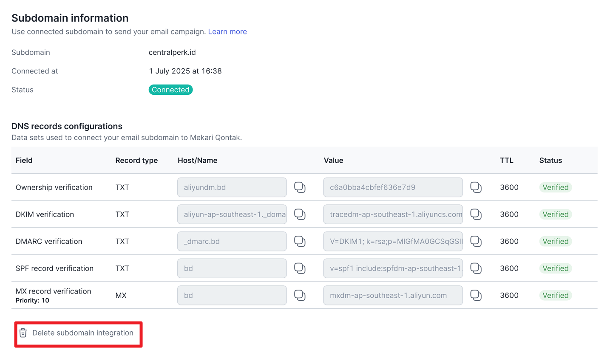This screenshot has width=610, height=364.
Task: Click the mxdm-ap-southeast-1.aliyun.com value field
Action: click(392, 295)
